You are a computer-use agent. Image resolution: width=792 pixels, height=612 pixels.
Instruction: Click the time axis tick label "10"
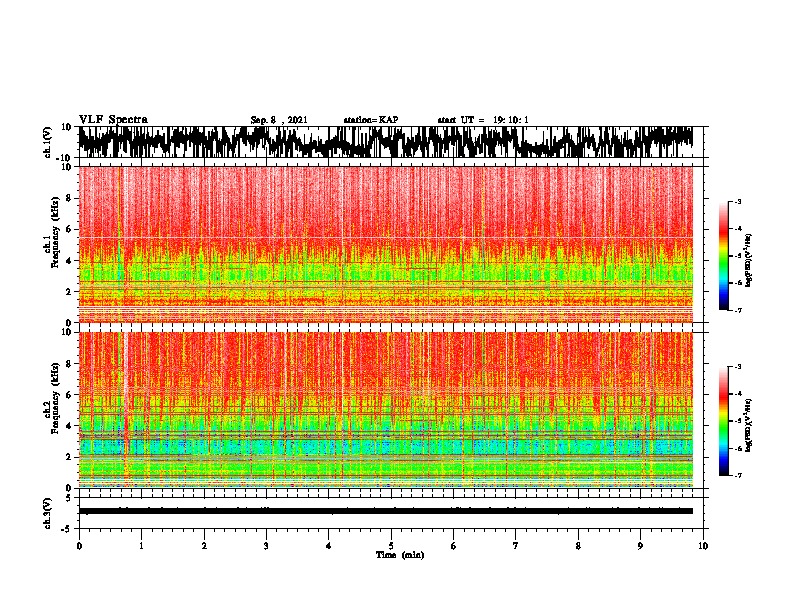point(703,546)
